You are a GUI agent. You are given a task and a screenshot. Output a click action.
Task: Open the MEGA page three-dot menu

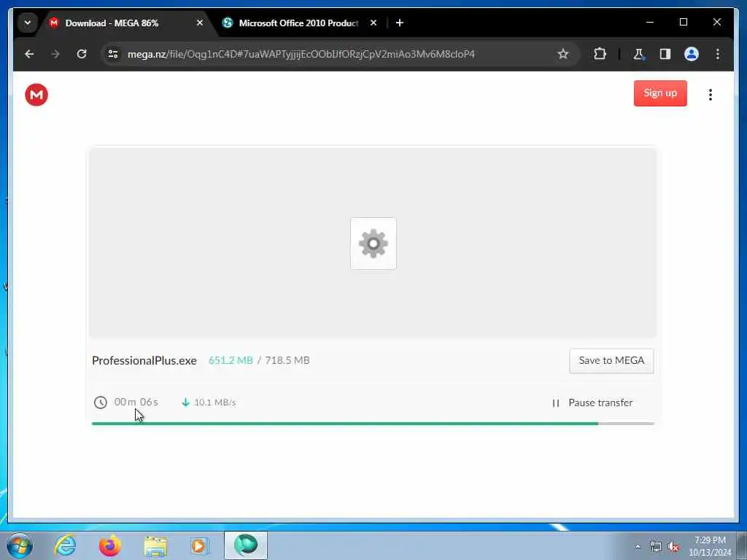710,95
